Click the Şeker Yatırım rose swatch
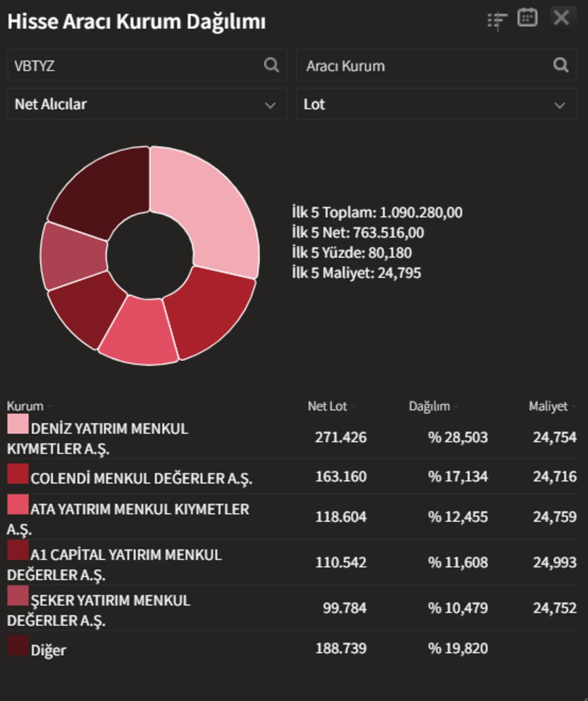 click(18, 596)
